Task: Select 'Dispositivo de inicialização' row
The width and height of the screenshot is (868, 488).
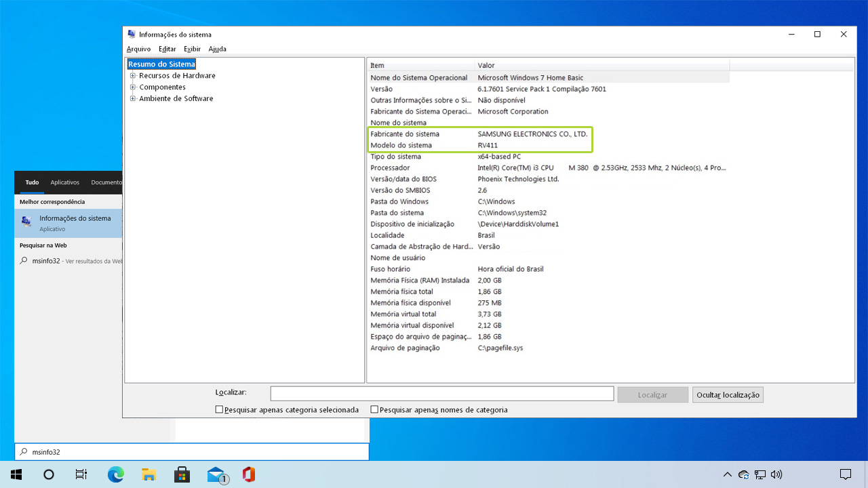Action: [x=548, y=224]
